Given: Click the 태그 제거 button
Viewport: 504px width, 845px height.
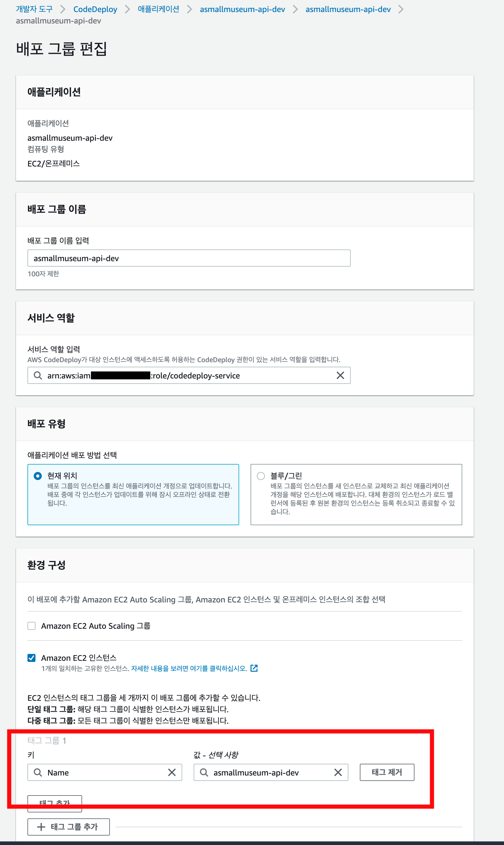Looking at the screenshot, I should [387, 772].
